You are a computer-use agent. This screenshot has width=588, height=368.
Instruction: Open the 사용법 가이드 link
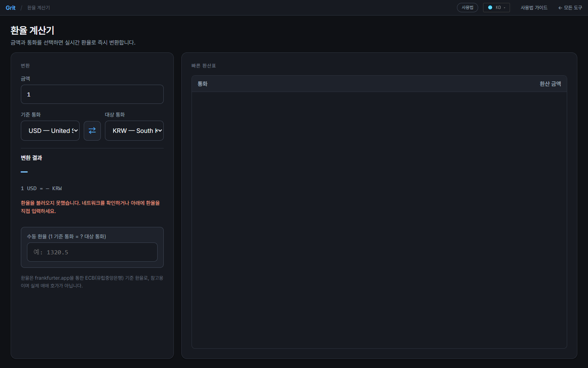click(x=534, y=8)
